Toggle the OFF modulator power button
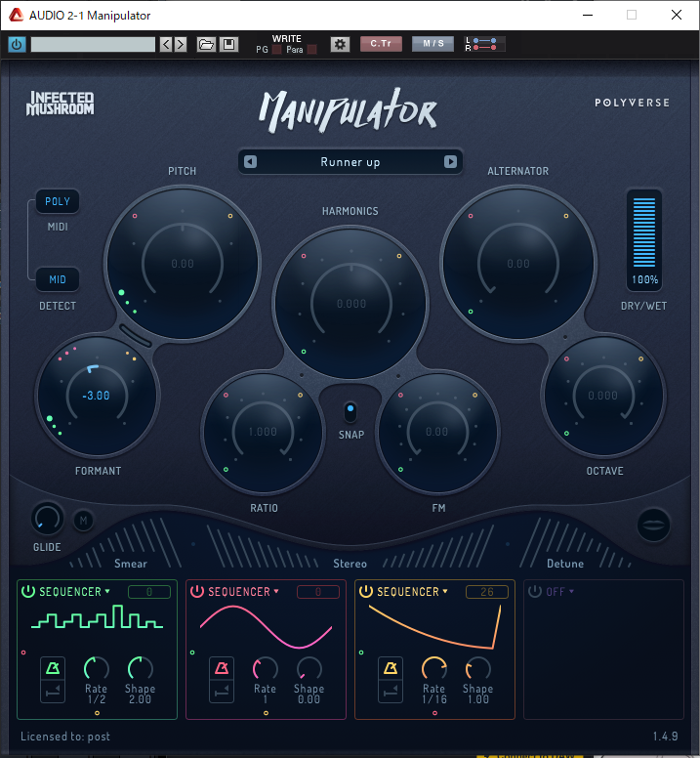700x758 pixels. pyautogui.click(x=534, y=591)
